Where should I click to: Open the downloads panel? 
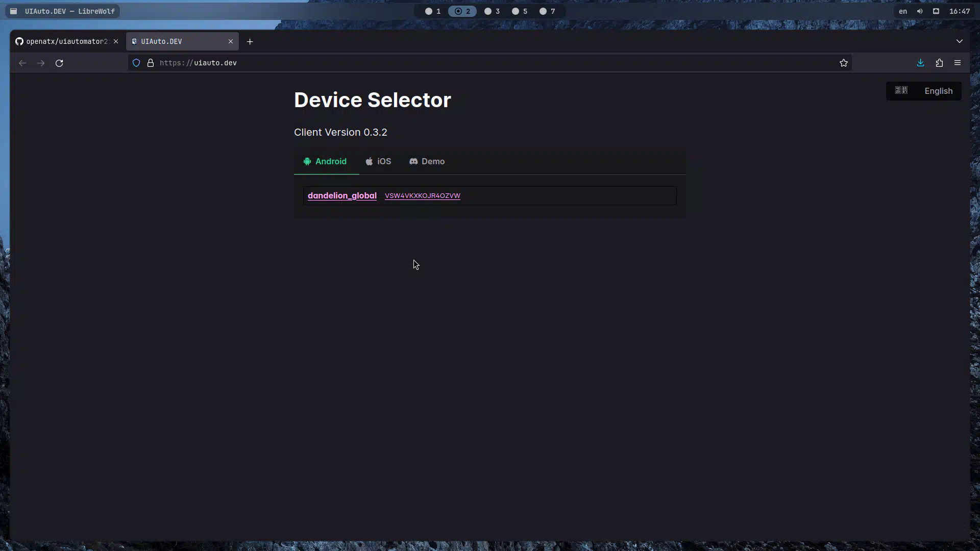921,63
